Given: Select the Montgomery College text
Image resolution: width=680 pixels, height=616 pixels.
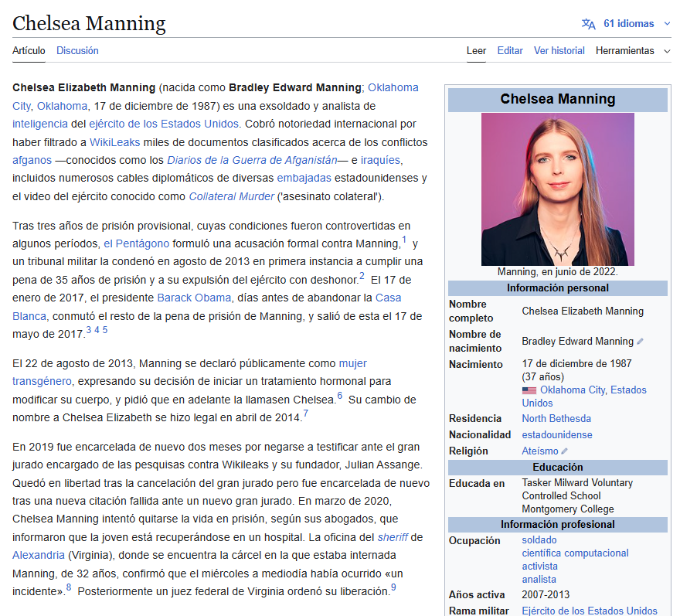Looking at the screenshot, I should [568, 509].
